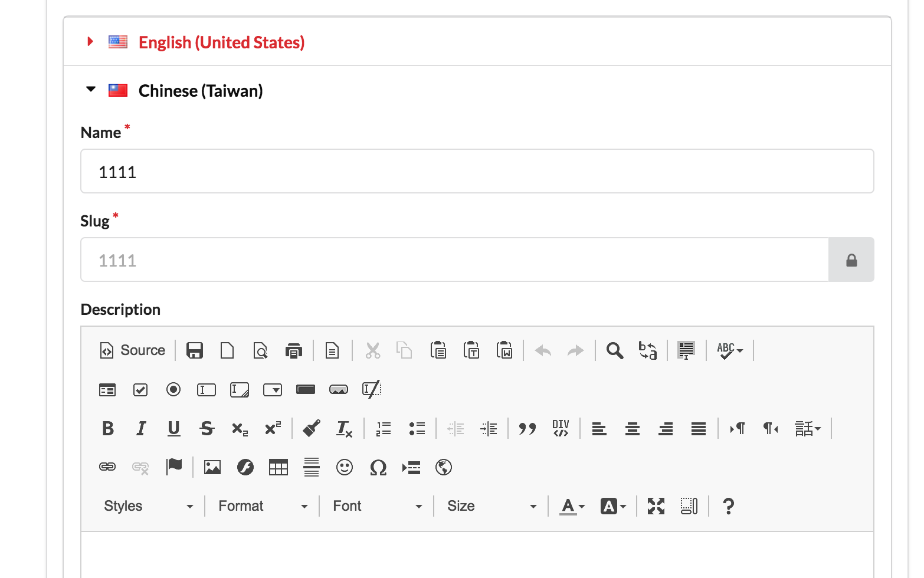Insert a numbered list
This screenshot has height=578, width=924.
[x=384, y=428]
